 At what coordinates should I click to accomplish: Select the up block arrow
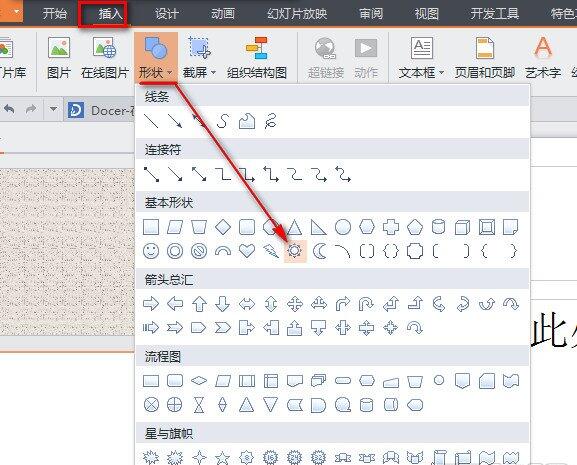click(199, 304)
